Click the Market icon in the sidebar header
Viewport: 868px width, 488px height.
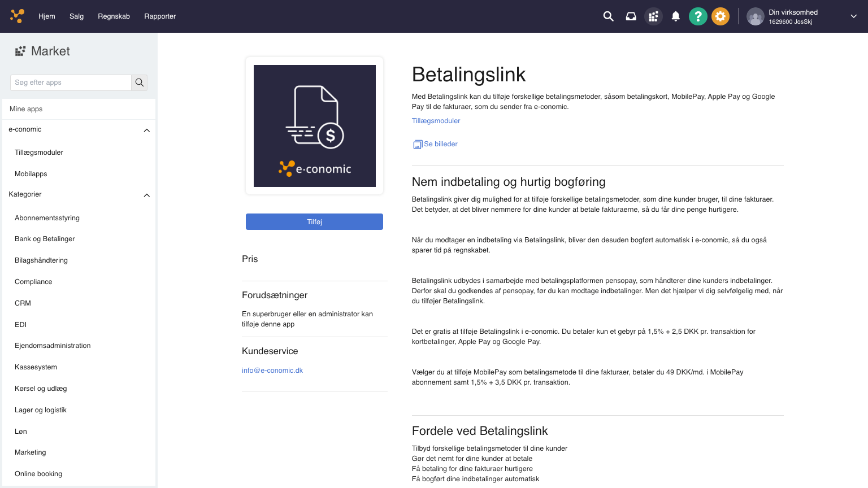pos(20,51)
